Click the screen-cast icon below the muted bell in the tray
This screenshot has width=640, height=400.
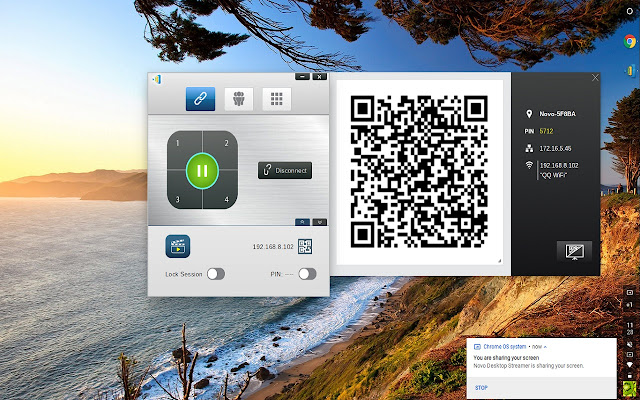[630, 354]
